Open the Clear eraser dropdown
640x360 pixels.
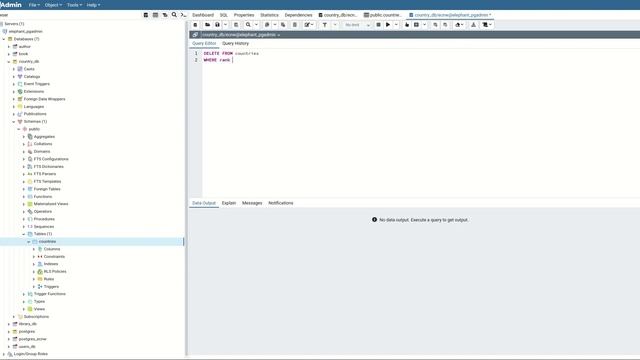459,25
